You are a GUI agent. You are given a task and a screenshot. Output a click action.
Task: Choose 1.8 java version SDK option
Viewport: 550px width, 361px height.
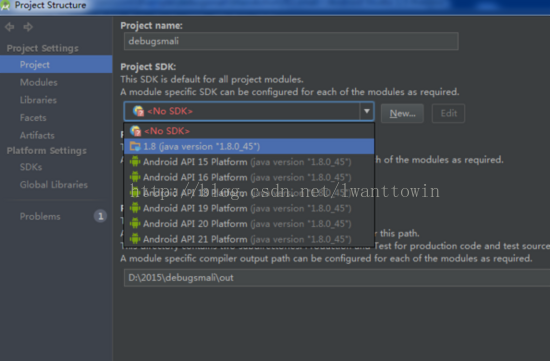pos(249,146)
